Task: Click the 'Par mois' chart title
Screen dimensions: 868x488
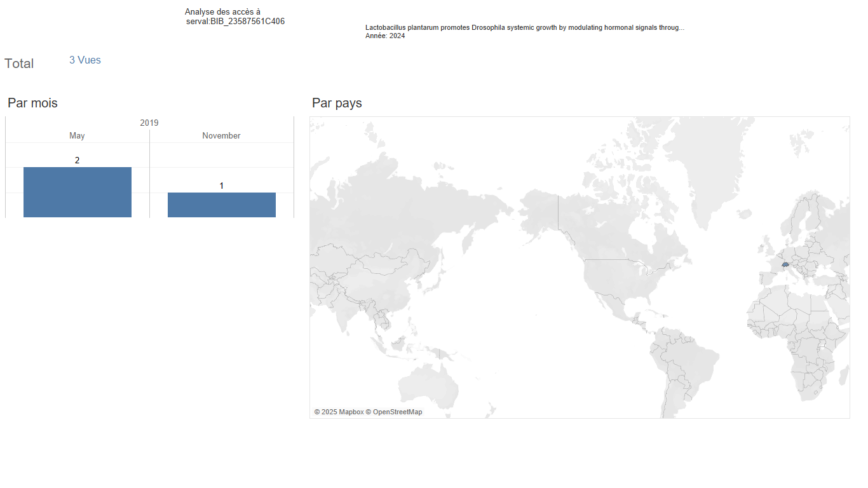Action: coord(32,103)
